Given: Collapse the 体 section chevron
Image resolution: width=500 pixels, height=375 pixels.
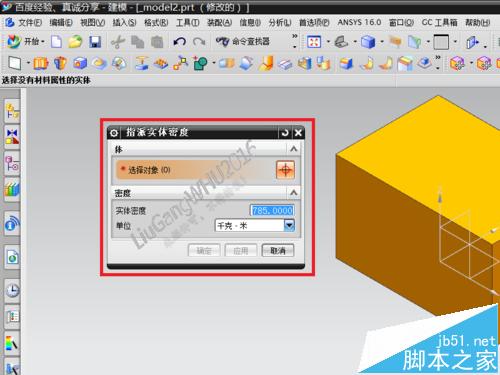Looking at the screenshot, I should point(293,149).
